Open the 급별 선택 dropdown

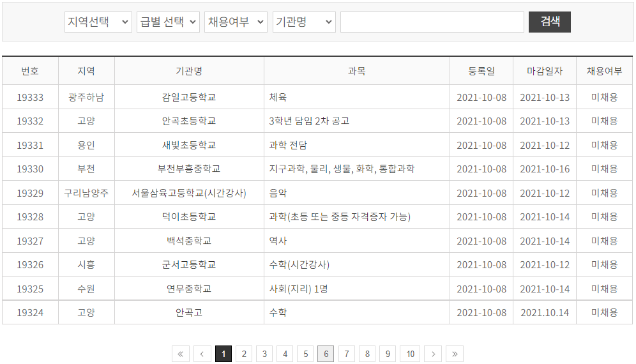coord(168,22)
